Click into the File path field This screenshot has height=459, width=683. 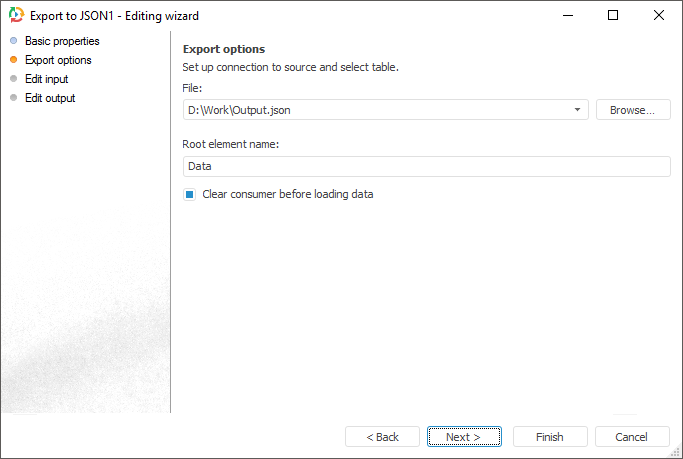click(378, 110)
